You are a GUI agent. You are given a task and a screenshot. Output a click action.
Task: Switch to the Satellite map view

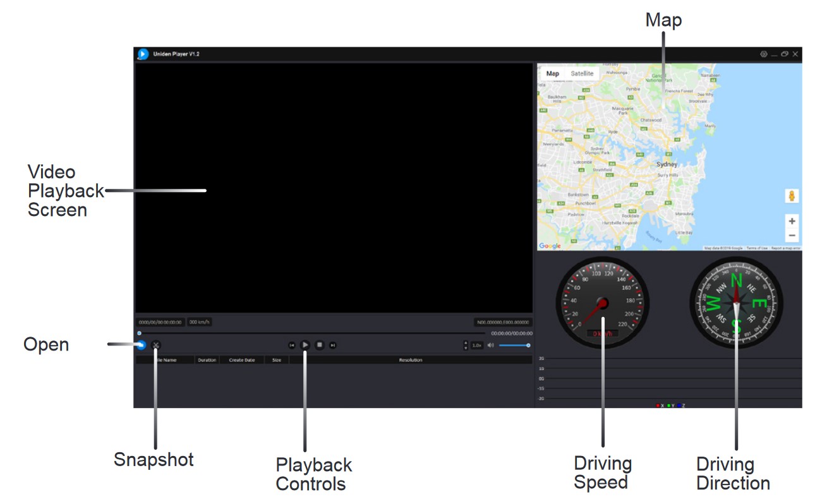tap(584, 74)
